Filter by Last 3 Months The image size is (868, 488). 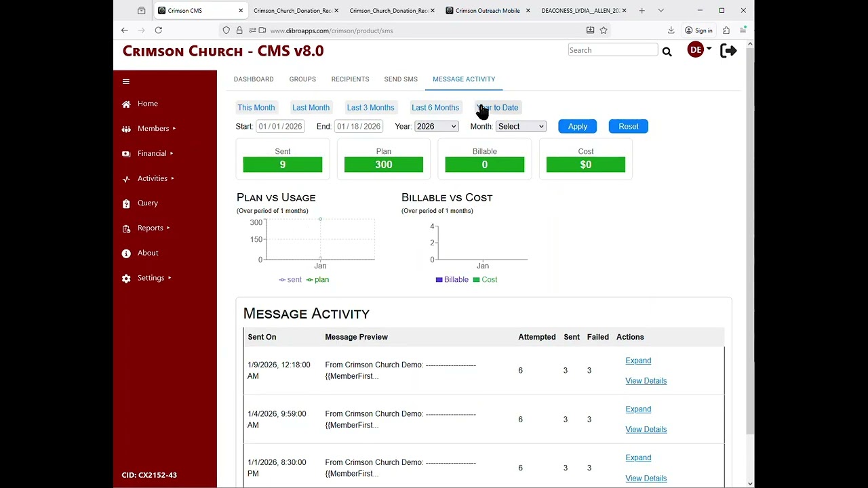(370, 108)
